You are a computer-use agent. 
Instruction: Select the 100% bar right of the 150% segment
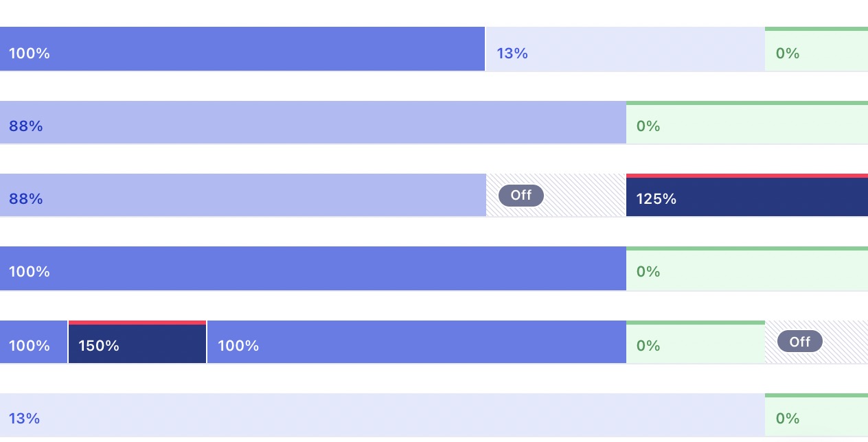[x=416, y=342]
